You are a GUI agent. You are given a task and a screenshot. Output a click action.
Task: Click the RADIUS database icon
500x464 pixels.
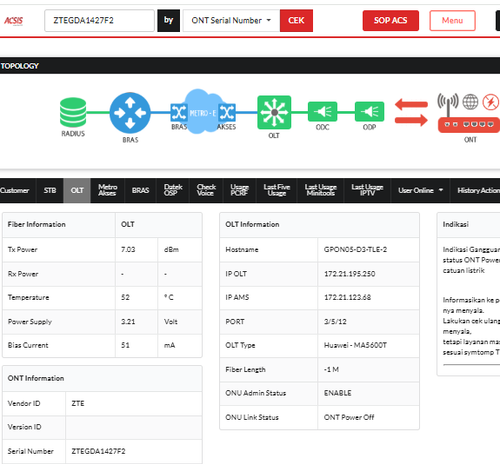tap(73, 112)
